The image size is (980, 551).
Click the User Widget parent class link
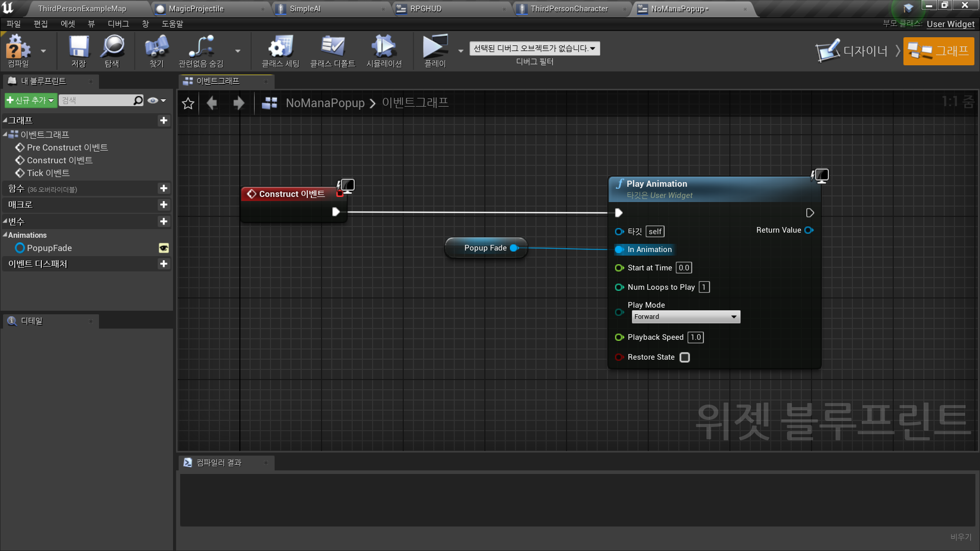coord(950,24)
